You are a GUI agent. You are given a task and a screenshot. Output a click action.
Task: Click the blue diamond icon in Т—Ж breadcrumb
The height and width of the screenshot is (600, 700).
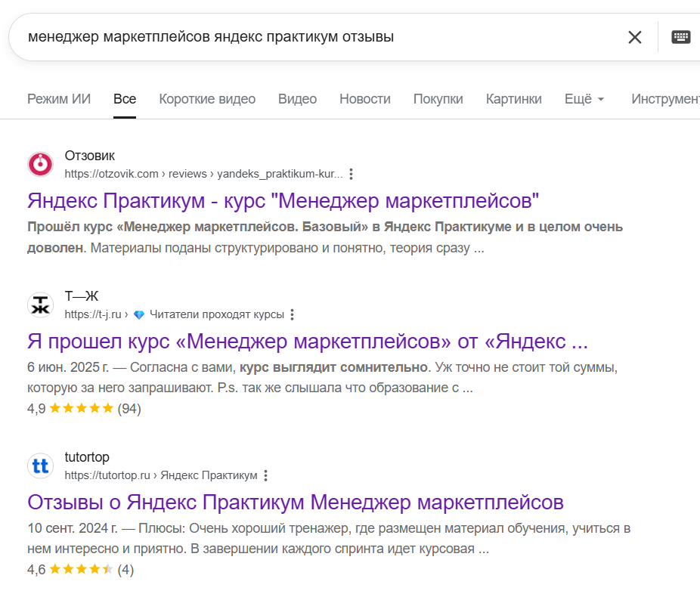coord(139,314)
